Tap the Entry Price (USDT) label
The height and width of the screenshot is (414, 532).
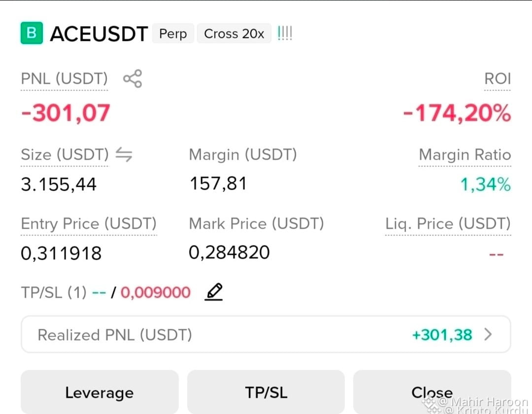(89, 224)
